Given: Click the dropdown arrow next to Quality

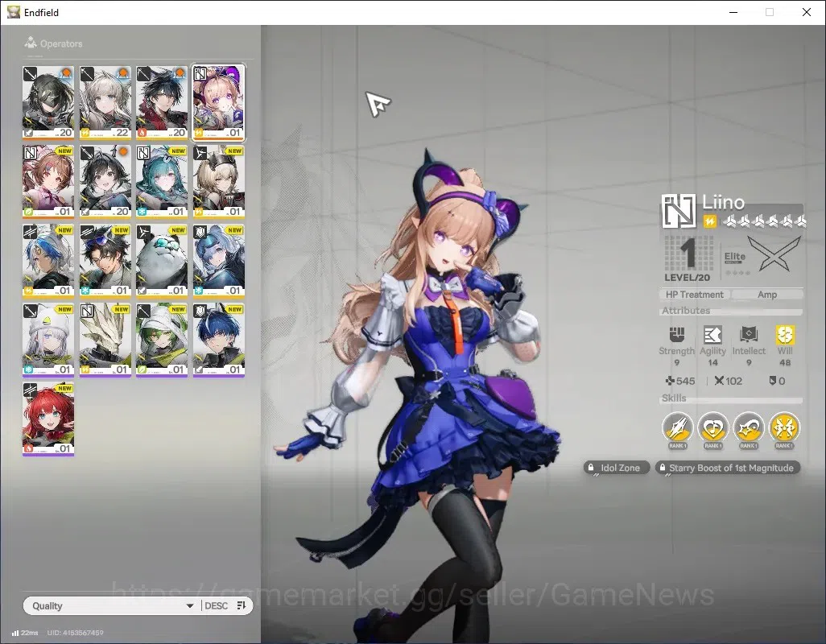Looking at the screenshot, I should coord(190,606).
